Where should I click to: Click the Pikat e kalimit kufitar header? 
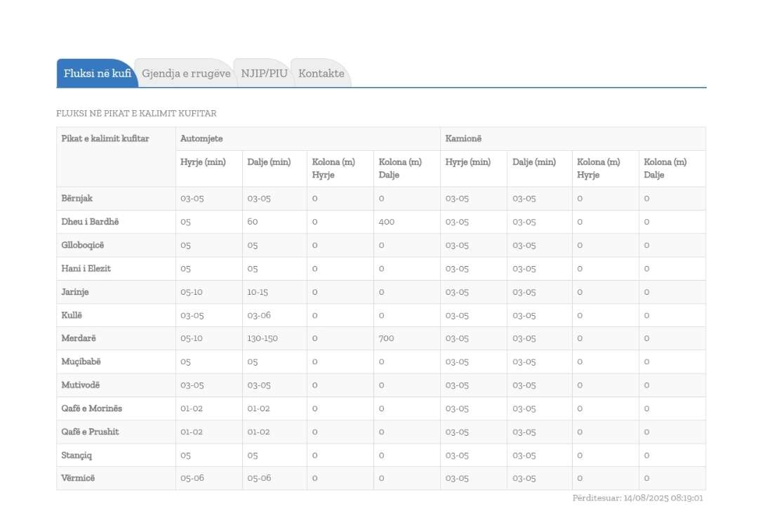click(x=105, y=139)
